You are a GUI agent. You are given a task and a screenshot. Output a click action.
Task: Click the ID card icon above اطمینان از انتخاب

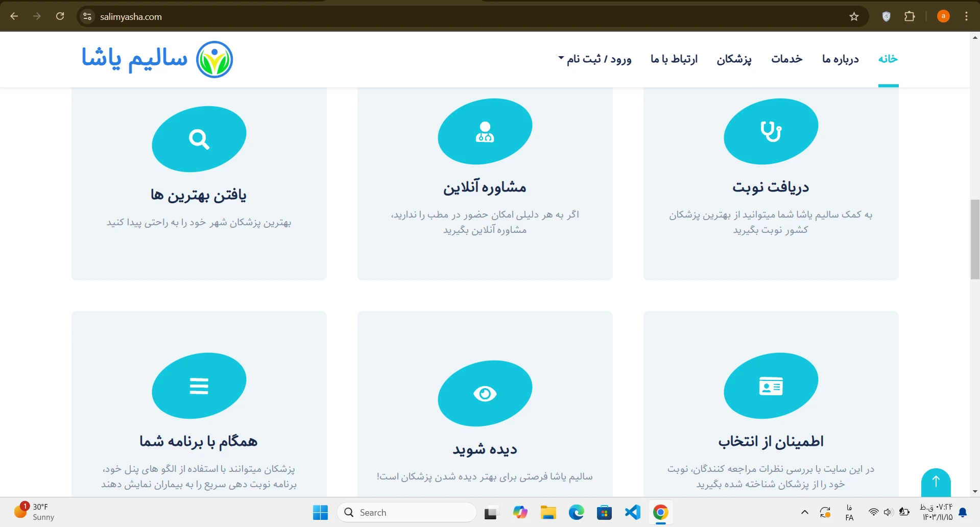pyautogui.click(x=771, y=386)
